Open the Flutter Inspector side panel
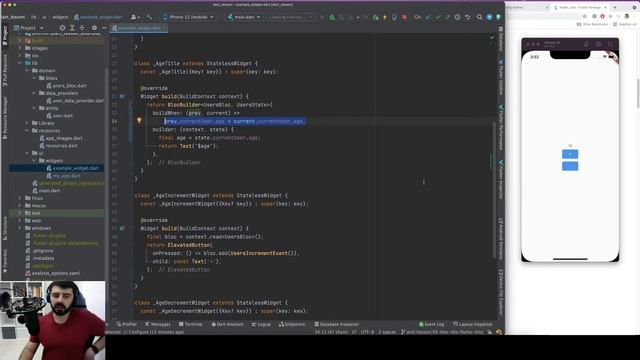The height and width of the screenshot is (360, 640). [501, 180]
